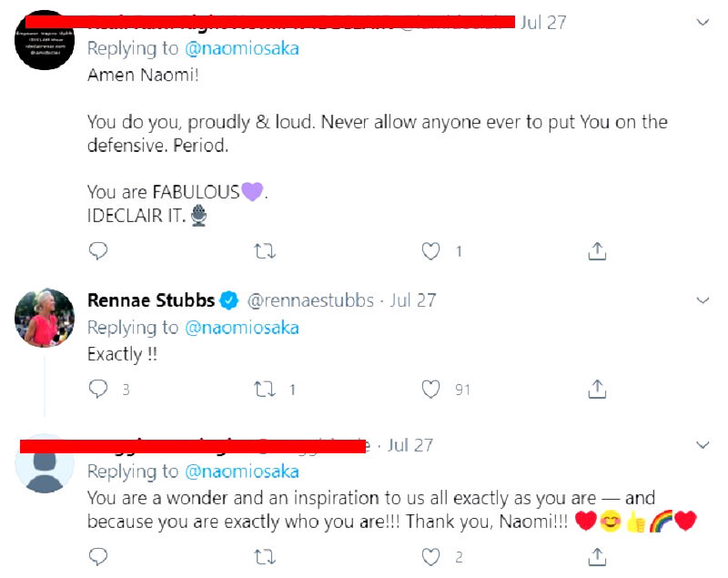
Task: Open @naomiosaka mention in the first tweet
Action: tap(241, 46)
